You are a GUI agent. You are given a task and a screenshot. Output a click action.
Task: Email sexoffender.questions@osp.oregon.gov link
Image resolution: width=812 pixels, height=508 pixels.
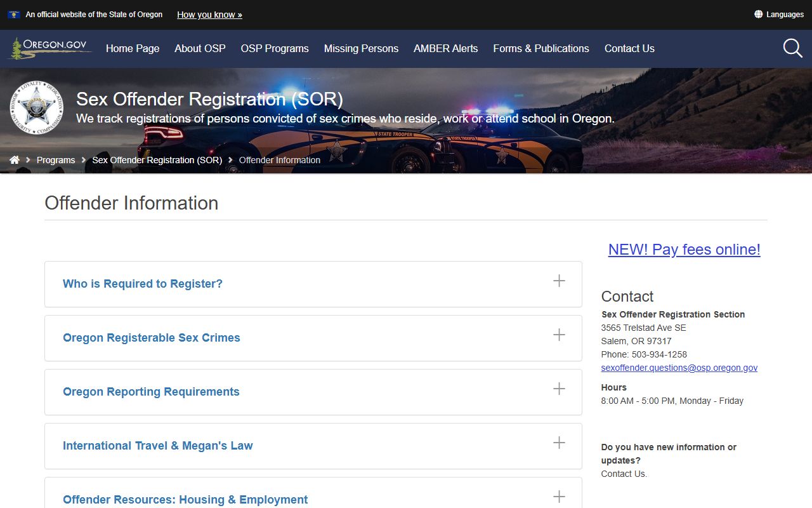coord(679,368)
